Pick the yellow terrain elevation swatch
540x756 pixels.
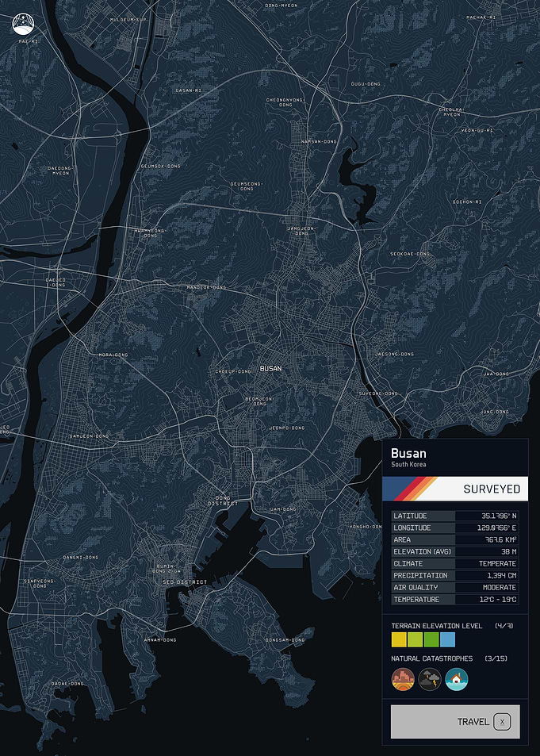tap(399, 640)
